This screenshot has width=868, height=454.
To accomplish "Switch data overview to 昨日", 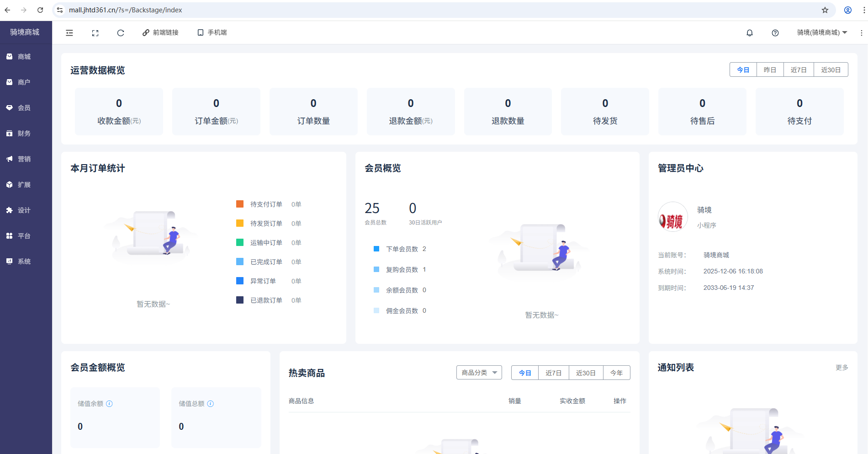I will click(x=770, y=69).
